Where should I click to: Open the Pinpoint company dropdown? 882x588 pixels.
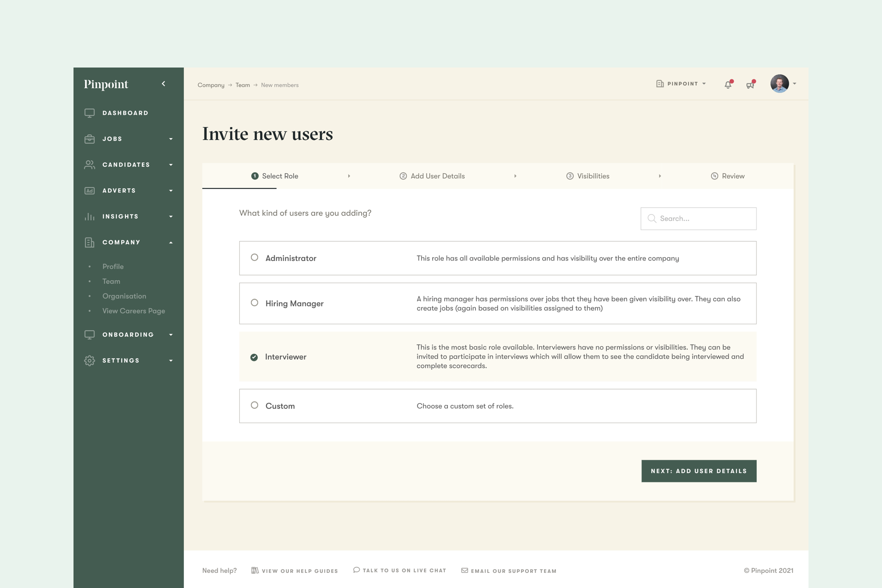681,84
